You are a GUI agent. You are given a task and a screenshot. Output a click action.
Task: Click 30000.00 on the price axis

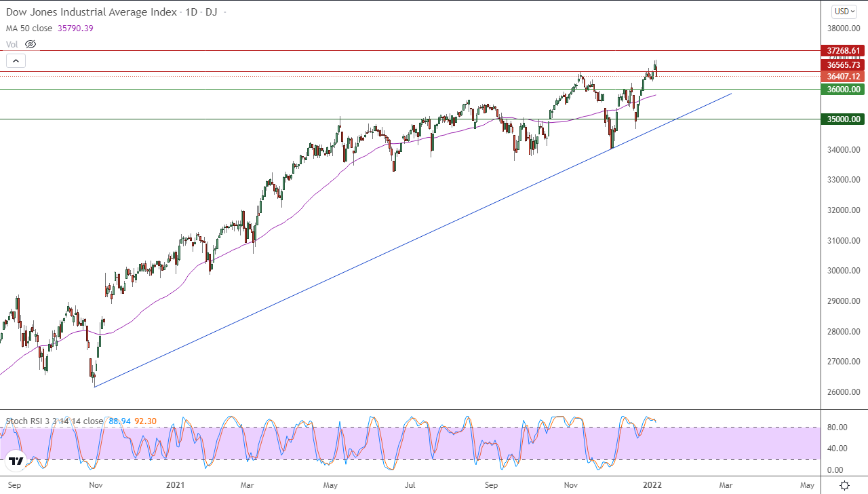844,271
